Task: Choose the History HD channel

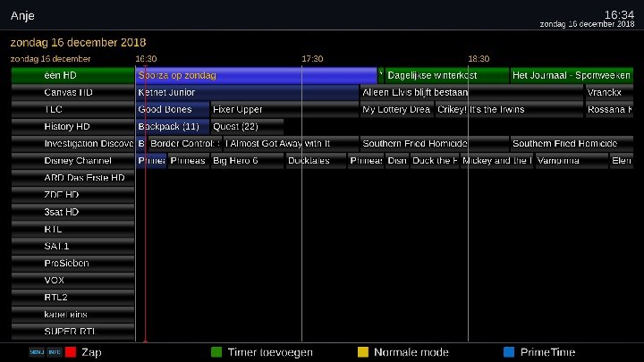Action: 72,127
